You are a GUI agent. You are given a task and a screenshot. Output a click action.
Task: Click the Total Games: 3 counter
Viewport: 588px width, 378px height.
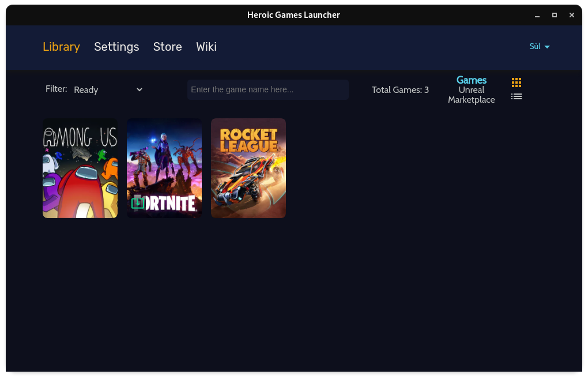click(x=400, y=89)
